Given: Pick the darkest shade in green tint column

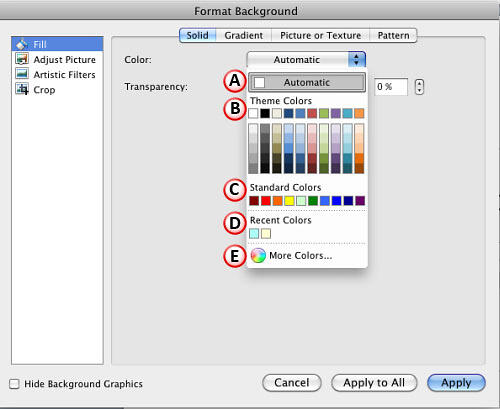Looking at the screenshot, I should 324,168.
